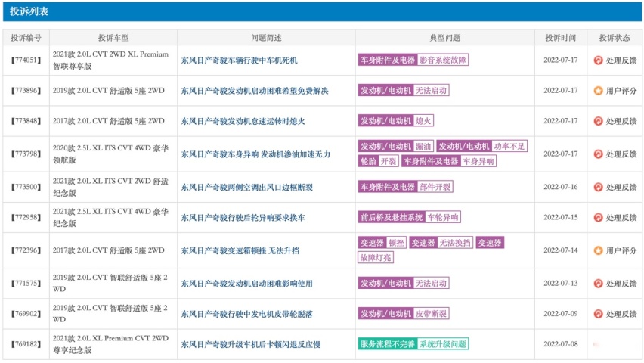Click status icon for complaint 773500
Image resolution: width=644 pixels, height=363 pixels.
[598, 187]
